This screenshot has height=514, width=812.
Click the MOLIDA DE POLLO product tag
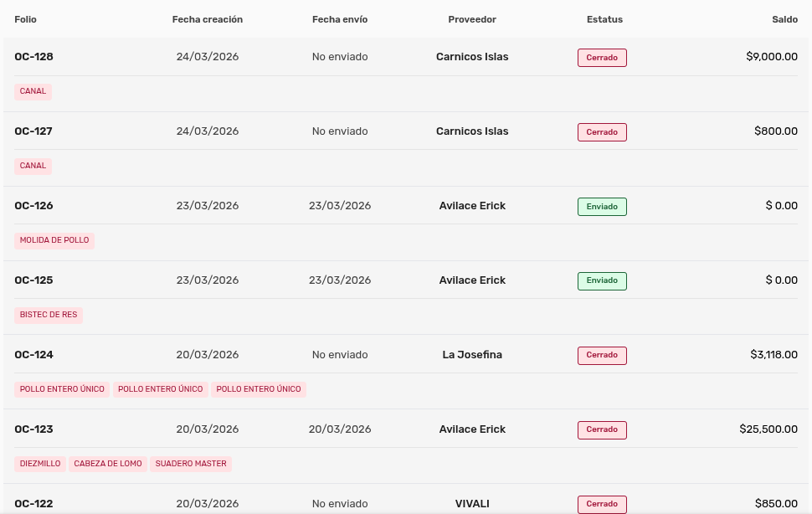(54, 241)
